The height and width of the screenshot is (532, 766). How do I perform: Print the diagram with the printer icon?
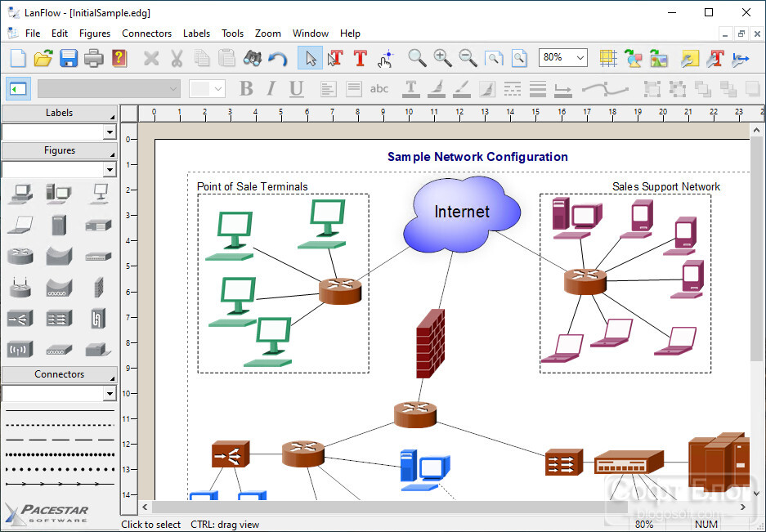click(94, 58)
